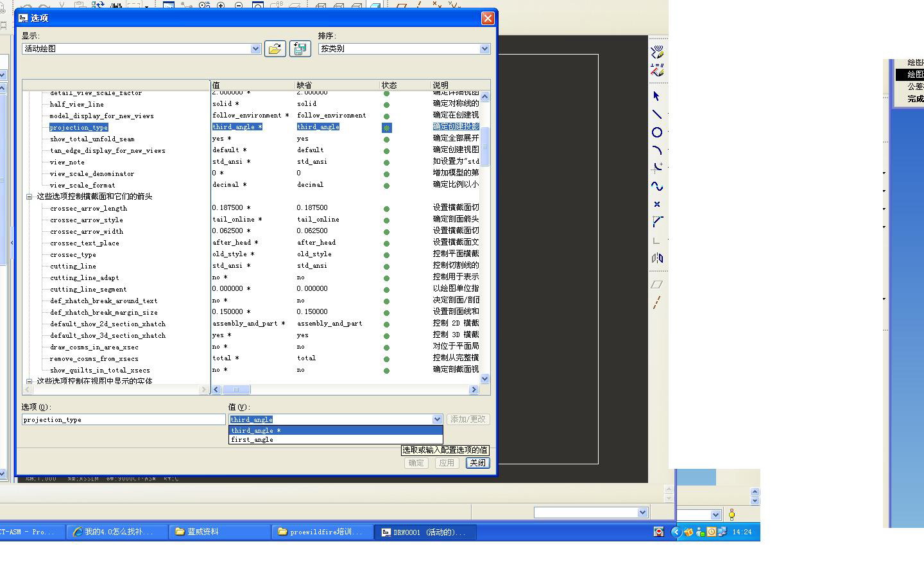Select the remove_cosms_from_xsecs option row
Image resolution: width=924 pixels, height=578 pixels.
(94, 359)
